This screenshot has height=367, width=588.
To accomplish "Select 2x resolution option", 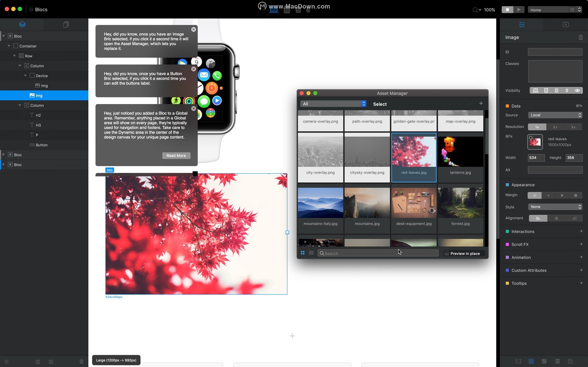I will tap(555, 127).
